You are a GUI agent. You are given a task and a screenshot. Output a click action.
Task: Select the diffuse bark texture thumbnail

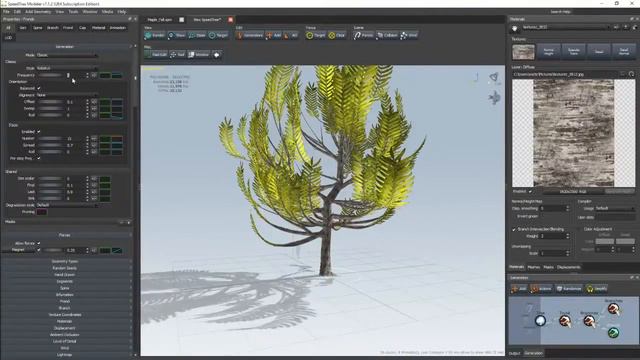pos(523,52)
